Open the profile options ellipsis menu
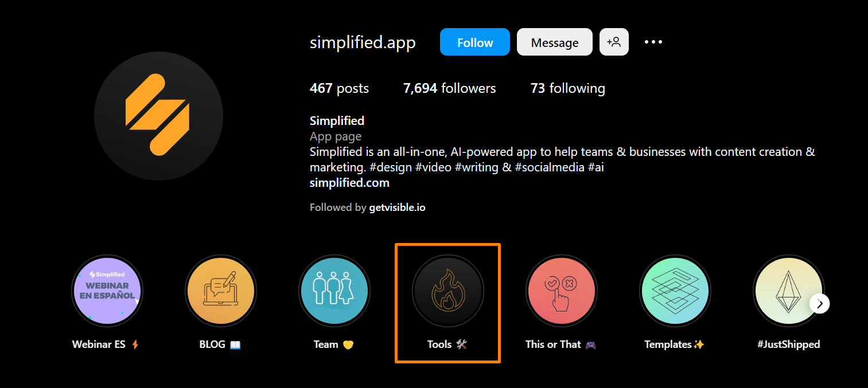This screenshot has height=388, width=868. tap(653, 41)
